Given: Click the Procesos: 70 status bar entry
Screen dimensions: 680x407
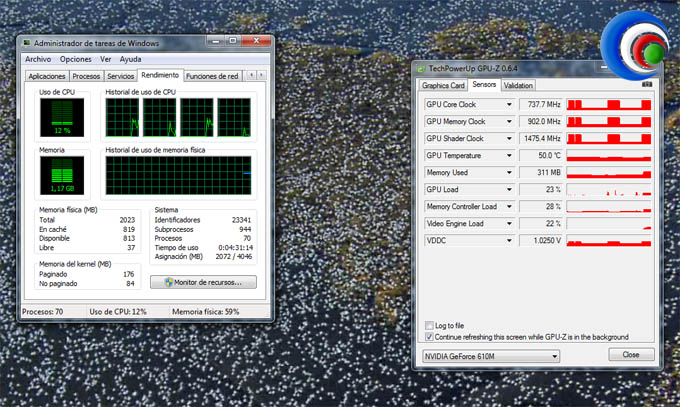Looking at the screenshot, I should click(x=42, y=312).
